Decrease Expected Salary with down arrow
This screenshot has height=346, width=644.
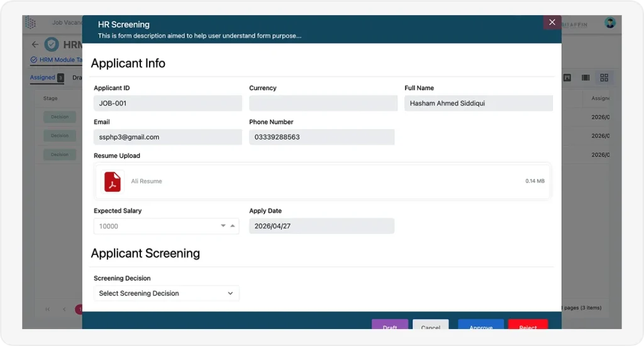[223, 226]
